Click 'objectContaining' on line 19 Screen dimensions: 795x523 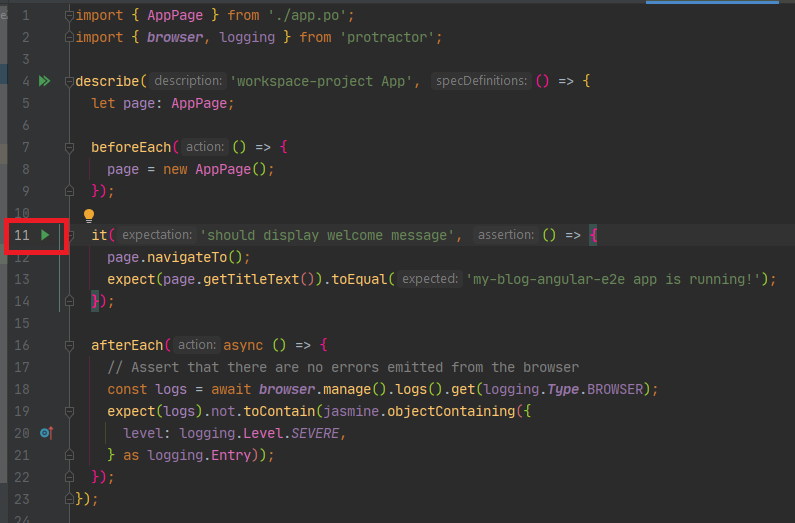pyautogui.click(x=451, y=411)
